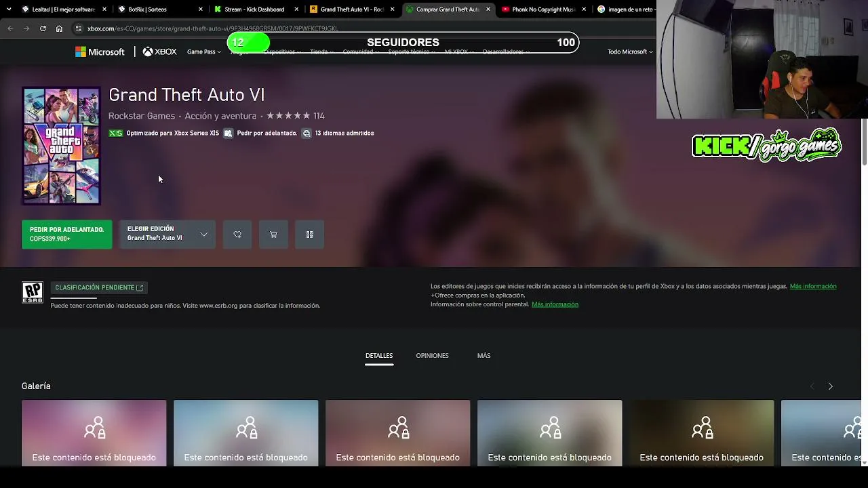868x488 pixels.
Task: Open the second blocked gallery image
Action: click(245, 433)
